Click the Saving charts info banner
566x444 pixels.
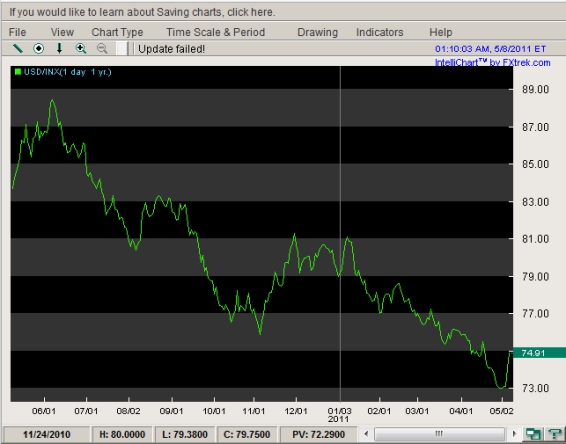142,12
